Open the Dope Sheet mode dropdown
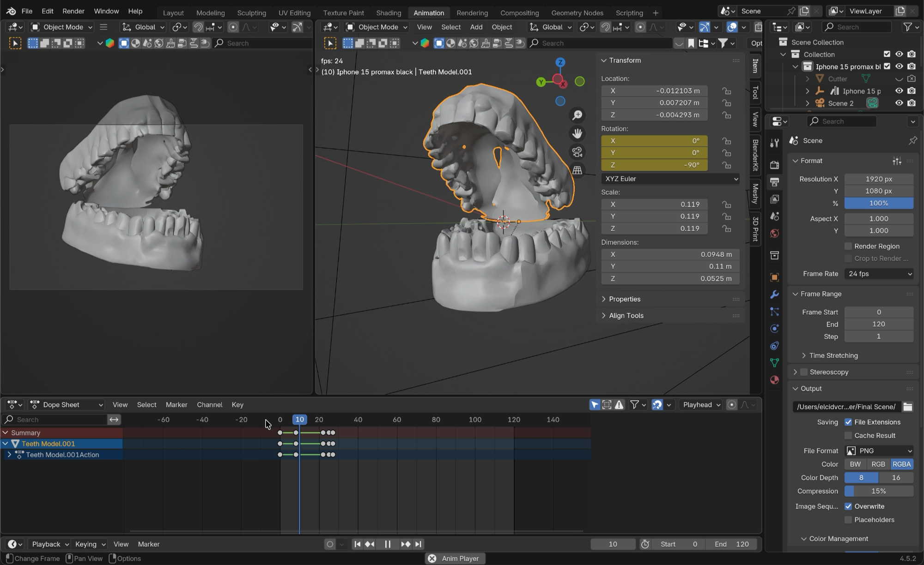 click(67, 405)
